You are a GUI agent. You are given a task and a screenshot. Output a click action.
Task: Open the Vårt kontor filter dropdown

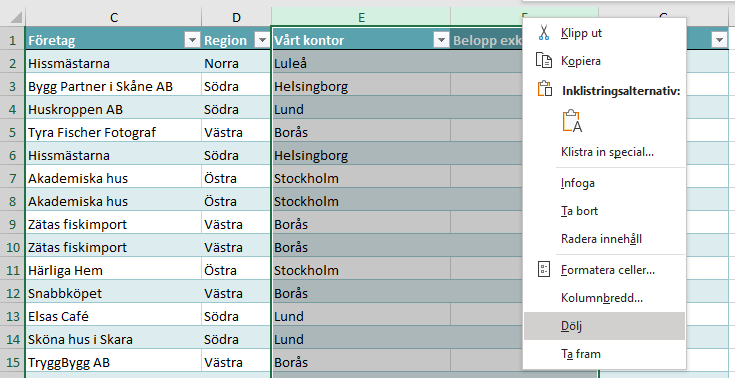pos(441,41)
